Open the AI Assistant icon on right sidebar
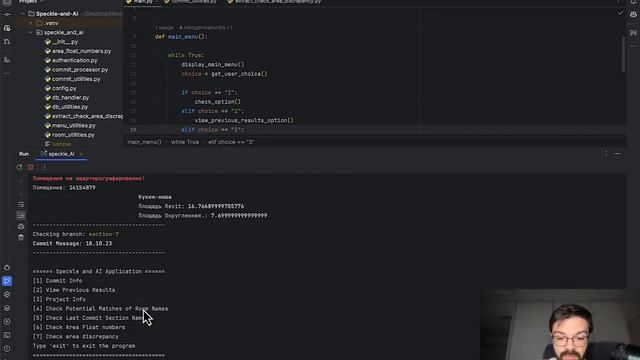The height and width of the screenshot is (360, 640). point(633,14)
